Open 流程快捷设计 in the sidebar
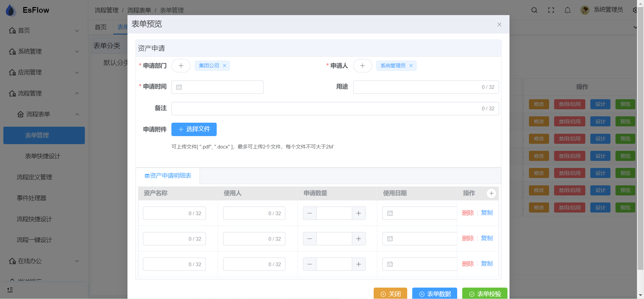 (44, 219)
